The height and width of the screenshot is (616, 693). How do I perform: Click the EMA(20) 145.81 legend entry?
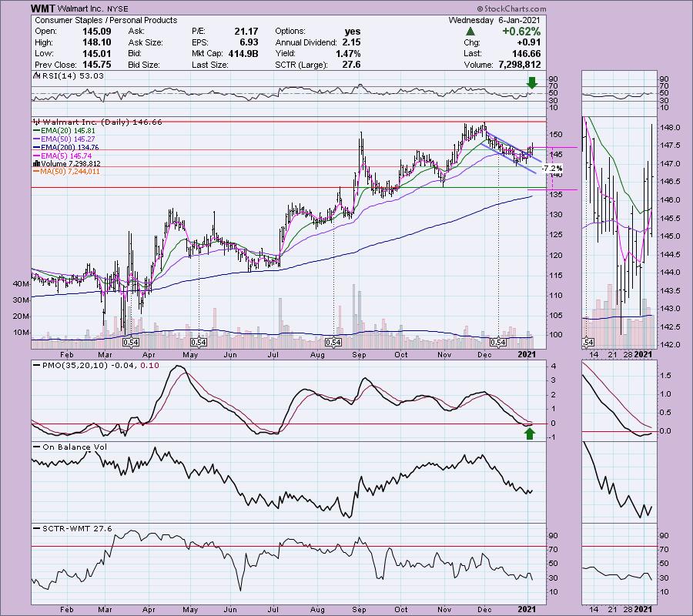pos(68,131)
